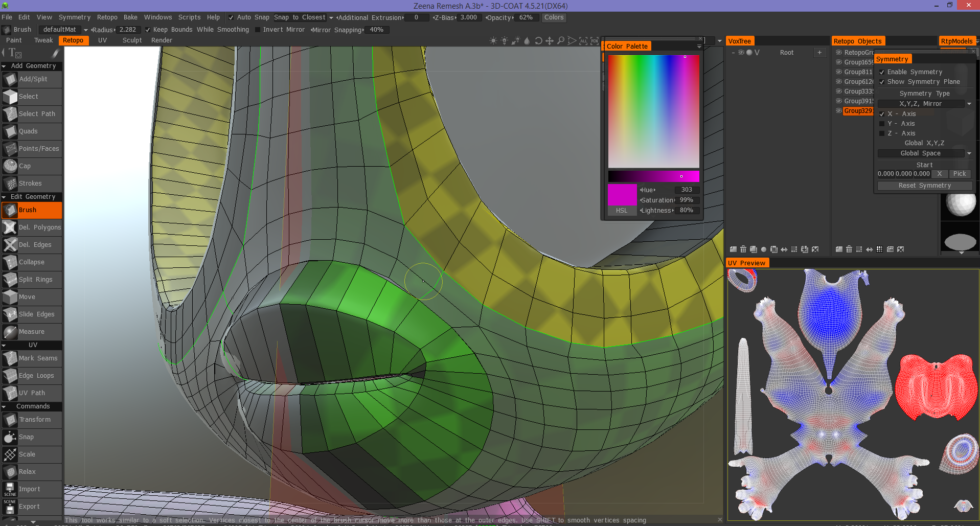Viewport: 980px width, 526px height.
Task: Enable the Y - Axis symmetry checkbox
Action: pyautogui.click(x=882, y=124)
